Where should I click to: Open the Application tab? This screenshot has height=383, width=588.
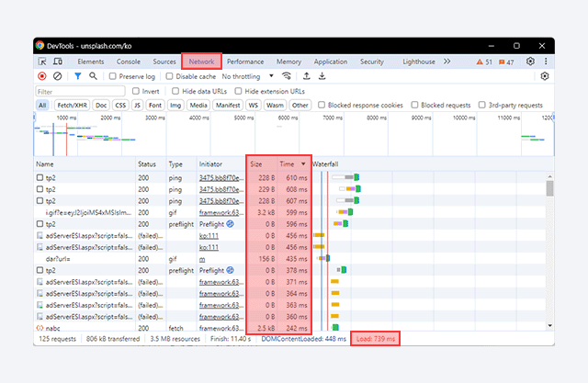331,62
